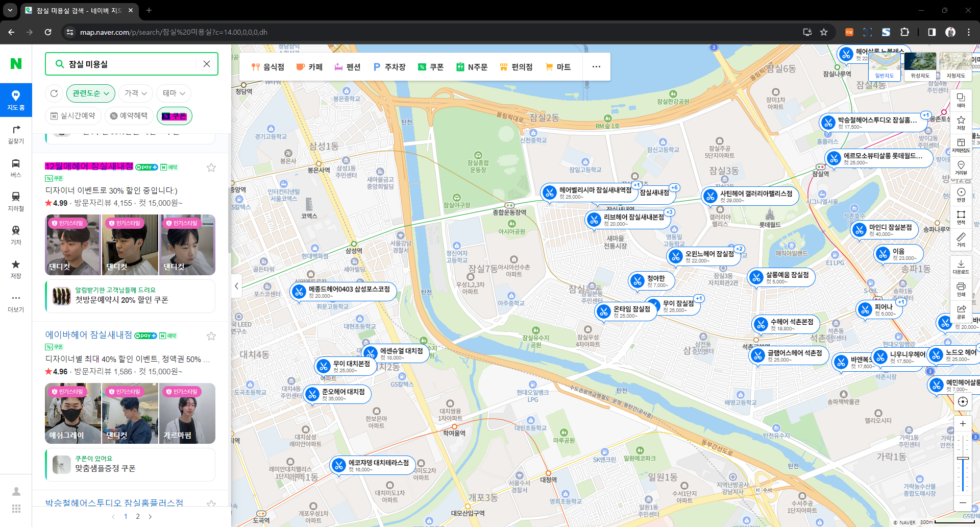
Task: Activate the 거리뷰 street view tool
Action: (961, 167)
